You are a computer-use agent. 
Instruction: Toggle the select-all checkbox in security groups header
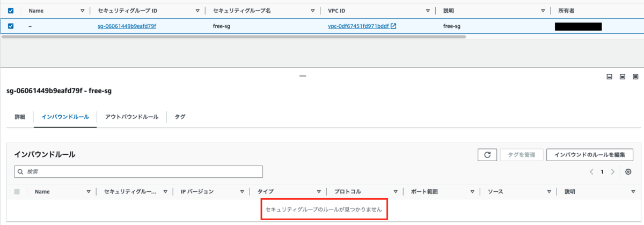point(11,10)
